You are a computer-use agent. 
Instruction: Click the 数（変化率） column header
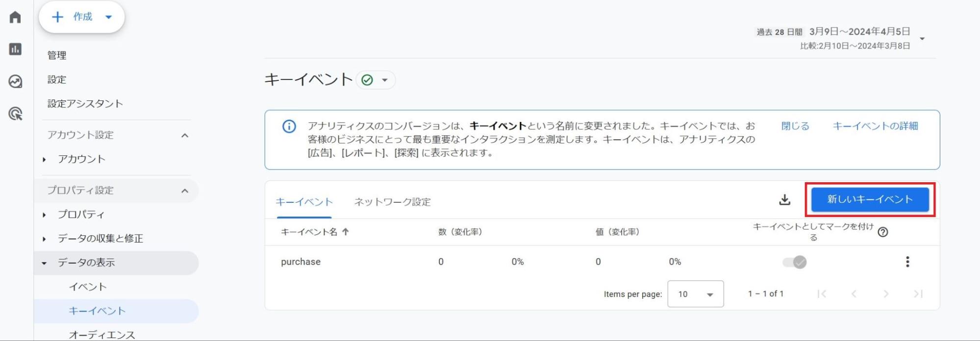click(x=460, y=232)
